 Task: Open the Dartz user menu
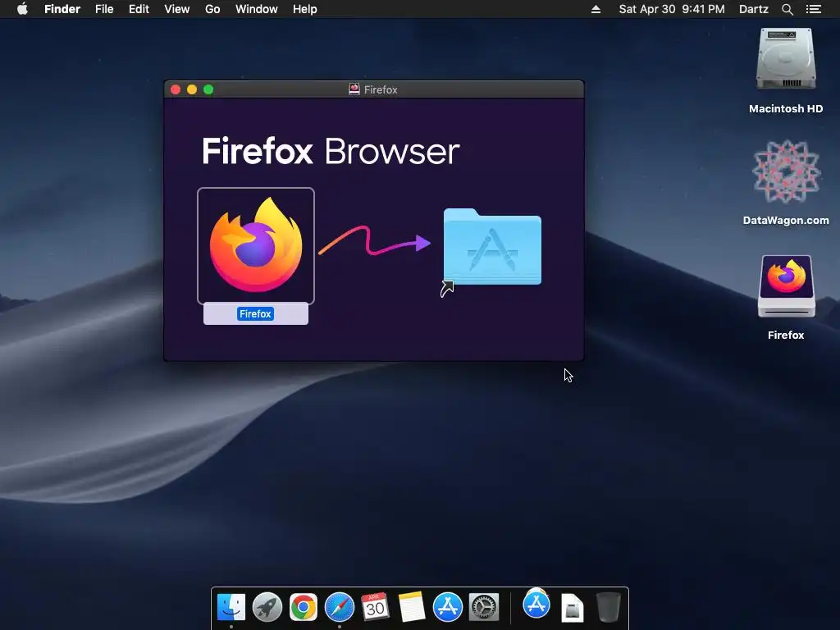[754, 9]
